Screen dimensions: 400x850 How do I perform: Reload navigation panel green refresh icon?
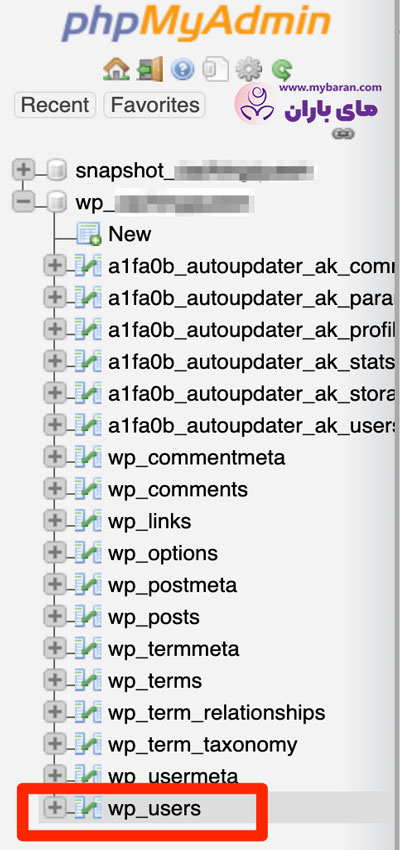coord(281,70)
